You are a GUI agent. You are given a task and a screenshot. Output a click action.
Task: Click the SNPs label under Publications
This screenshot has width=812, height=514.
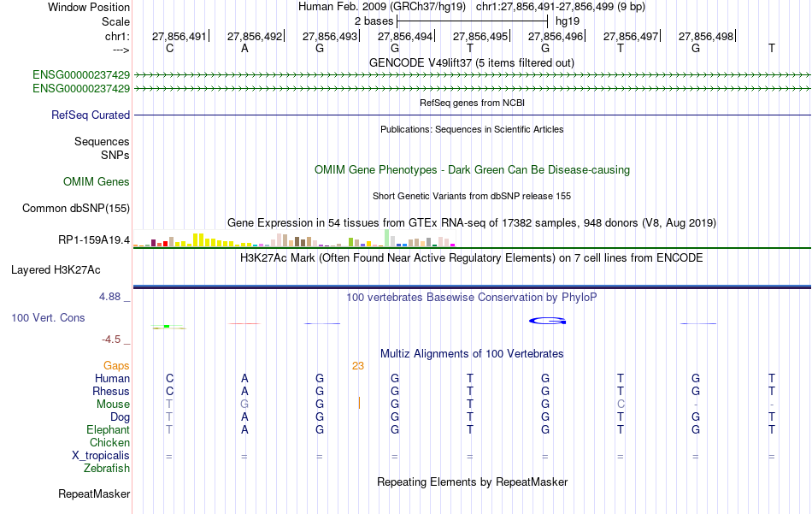click(115, 155)
